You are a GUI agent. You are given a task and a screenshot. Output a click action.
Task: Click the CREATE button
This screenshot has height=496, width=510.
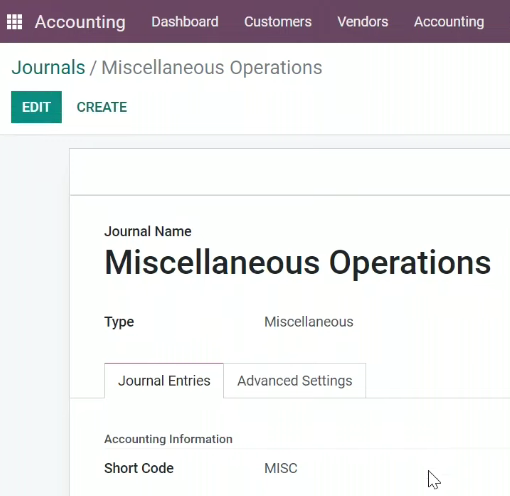[102, 107]
